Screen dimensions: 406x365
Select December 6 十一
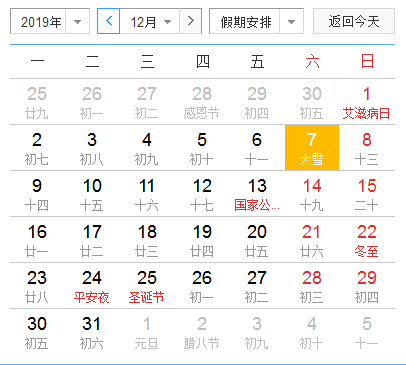[257, 148]
